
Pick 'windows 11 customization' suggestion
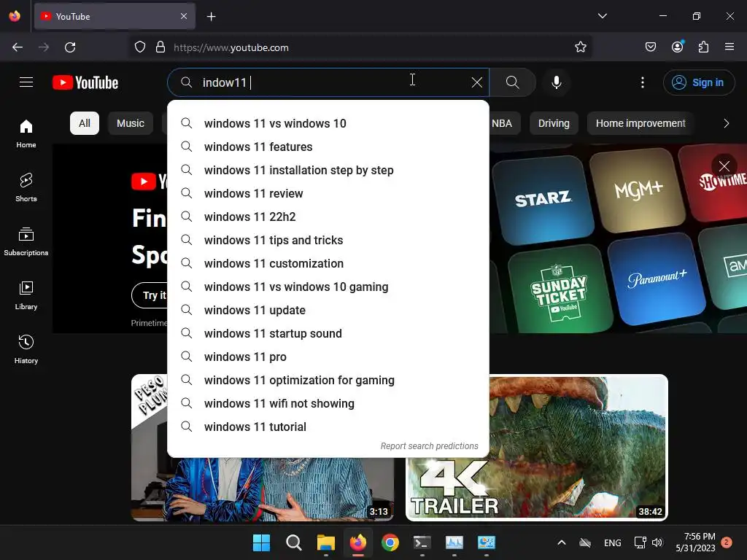tap(328, 263)
